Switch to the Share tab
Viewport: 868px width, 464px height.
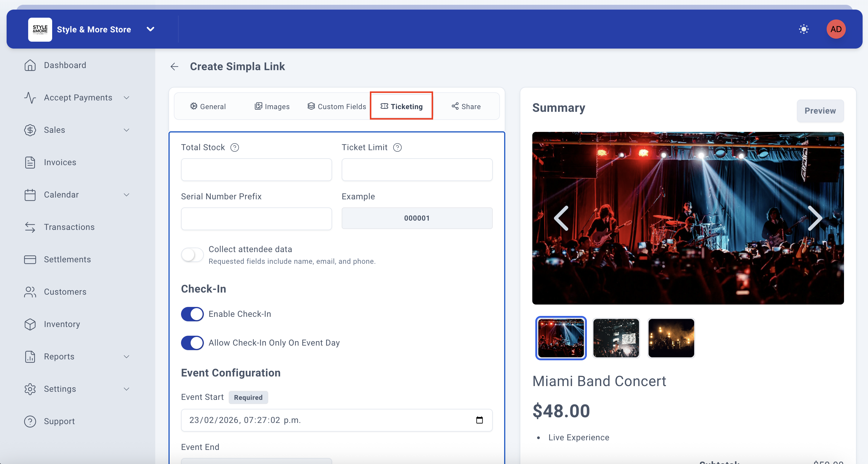point(466,106)
